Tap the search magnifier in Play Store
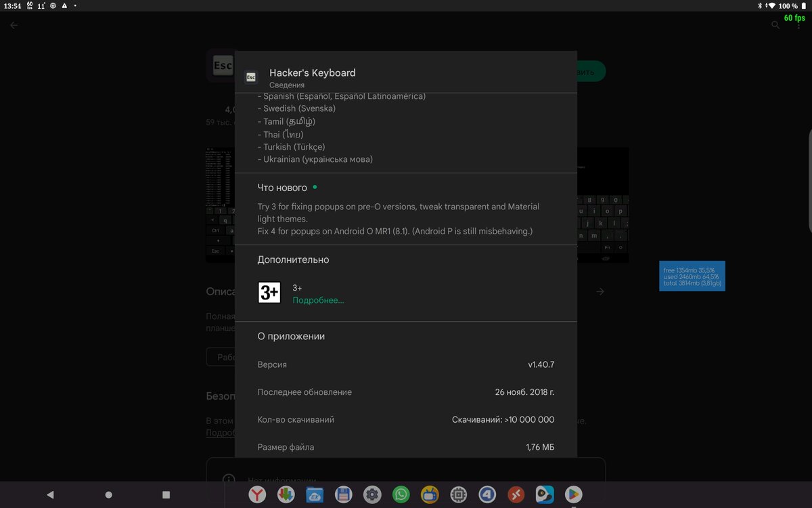The height and width of the screenshot is (508, 812). (x=775, y=25)
